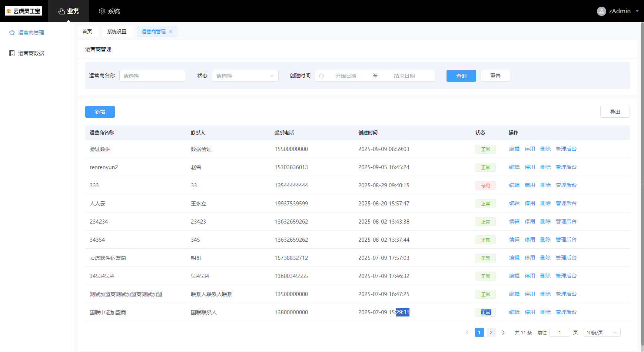Click the 运营商名称 search input
644x352 pixels.
[x=152, y=76]
